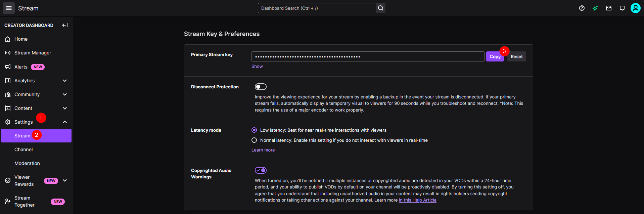Expand the Viewer Rewards chevron
This screenshot has width=644, height=214.
tap(65, 180)
